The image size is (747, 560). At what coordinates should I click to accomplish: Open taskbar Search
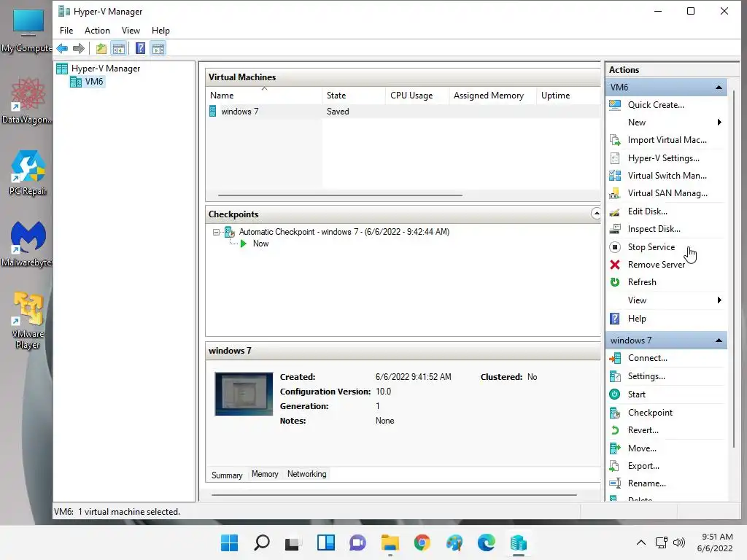(262, 542)
